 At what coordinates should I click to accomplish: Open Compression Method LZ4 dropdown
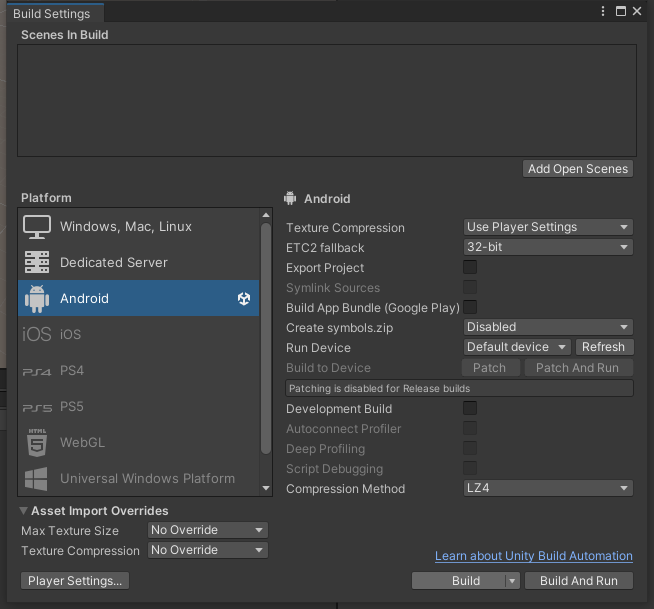[548, 488]
